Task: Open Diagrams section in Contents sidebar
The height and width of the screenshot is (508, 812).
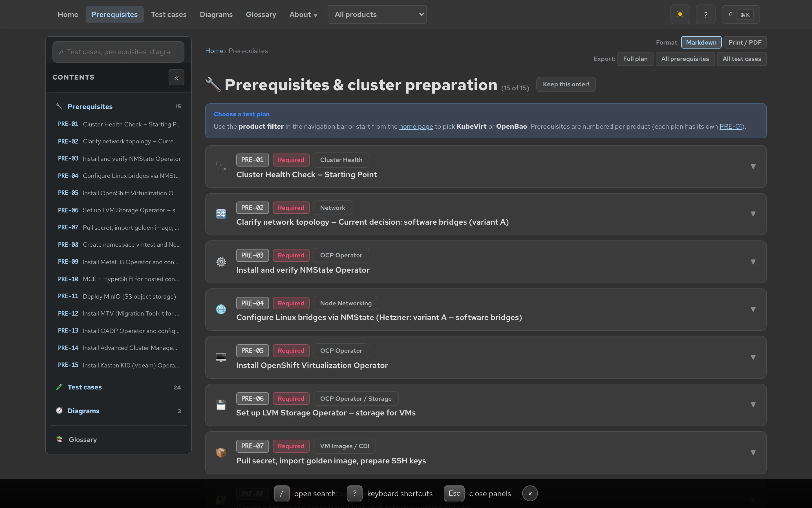Action: click(x=118, y=411)
